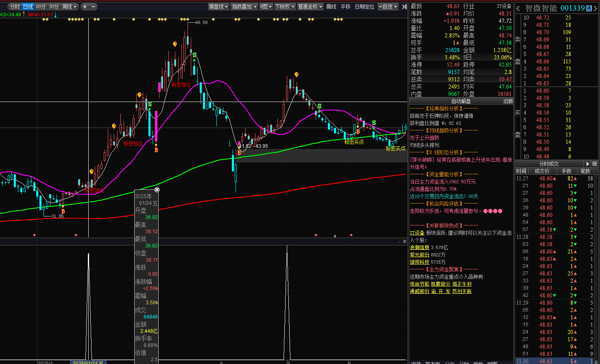600x364 pixels.
Task: Activate 画线 drawing tool
Action: coord(332,6)
